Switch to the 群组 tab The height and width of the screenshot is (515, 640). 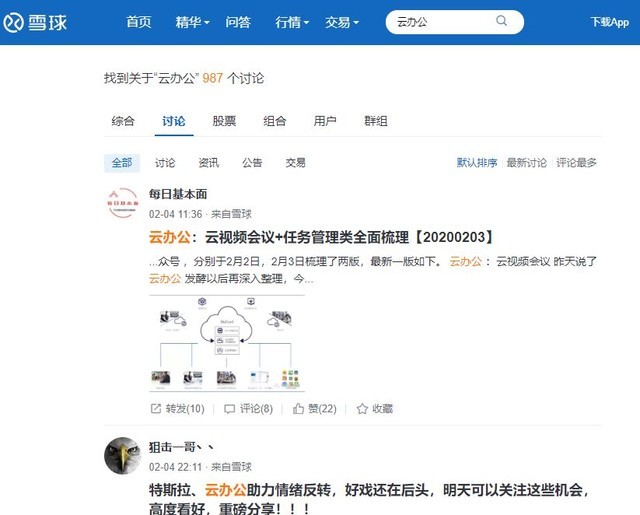[376, 121]
